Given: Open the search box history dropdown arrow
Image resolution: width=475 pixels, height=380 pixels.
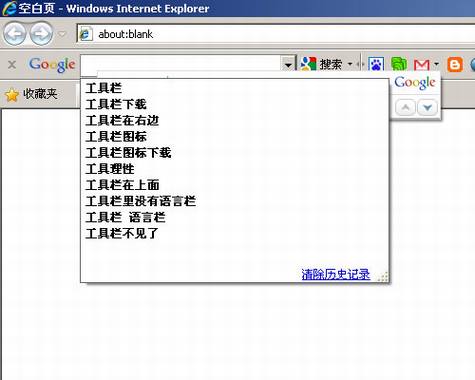Looking at the screenshot, I should tap(288, 63).
